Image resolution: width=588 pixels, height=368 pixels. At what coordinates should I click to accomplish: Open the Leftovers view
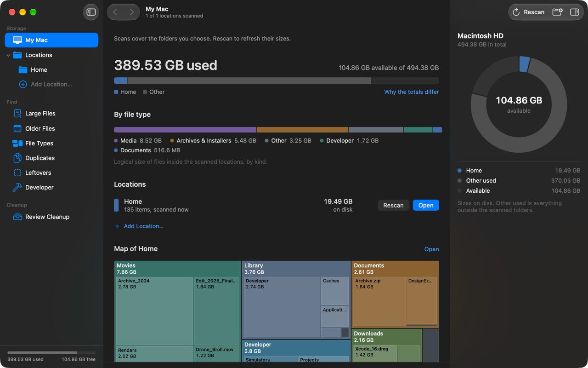[x=51, y=172]
